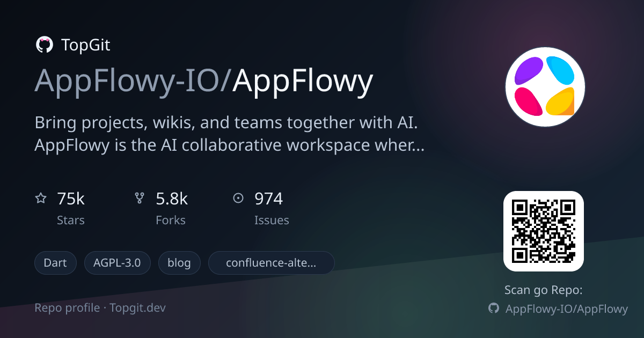Select the confluence-alte... topic tag
Screen dimensions: 644x338
(271, 263)
